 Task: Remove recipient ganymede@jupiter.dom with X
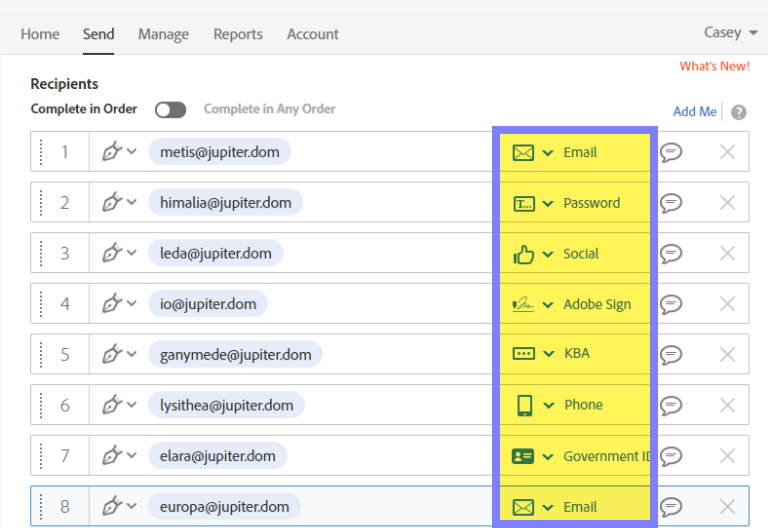[x=727, y=355]
